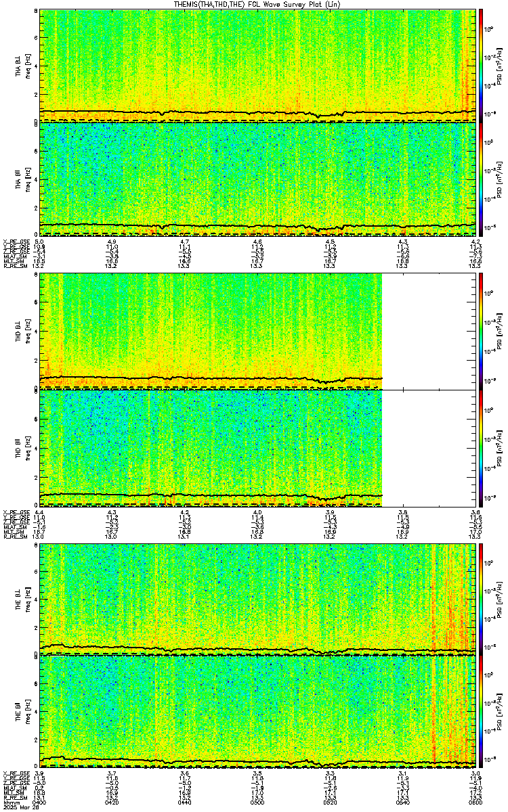Click the THE BL color bar
The height and width of the screenshot is (812, 508).
click(482, 598)
